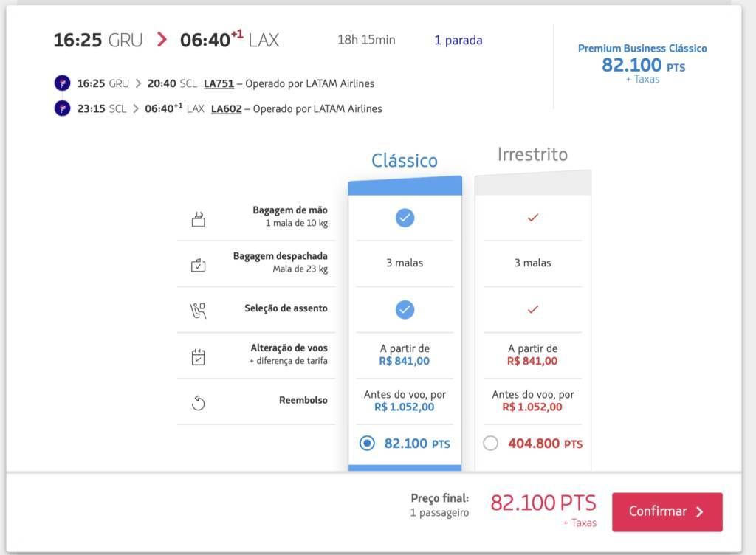
Task: Click the checked baggage suitcase icon
Action: (198, 265)
